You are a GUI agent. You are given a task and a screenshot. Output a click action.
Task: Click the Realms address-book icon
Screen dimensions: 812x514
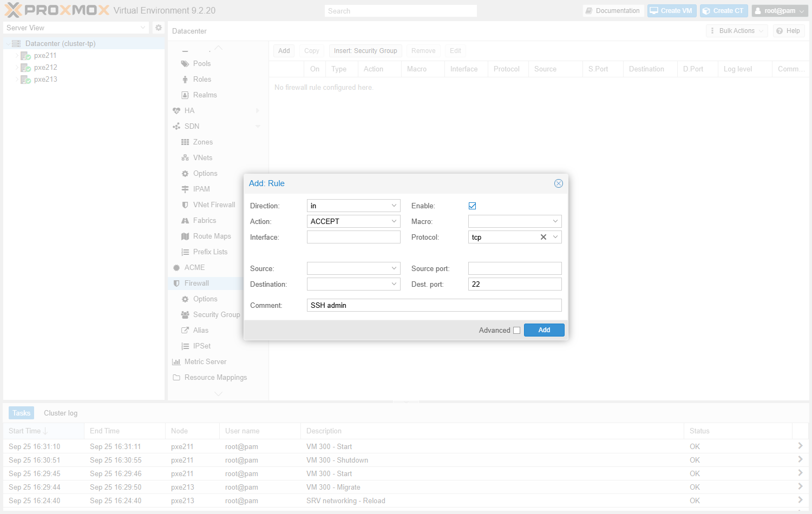pos(185,95)
